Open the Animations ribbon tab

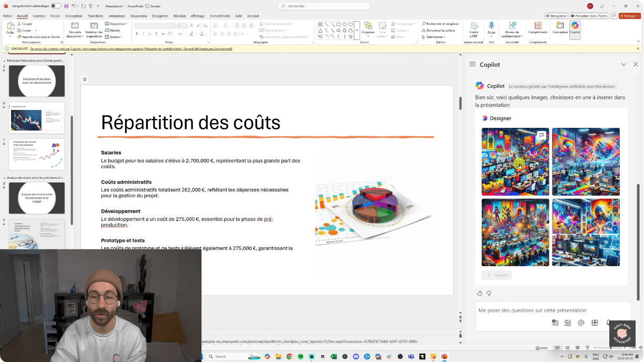[x=118, y=16]
